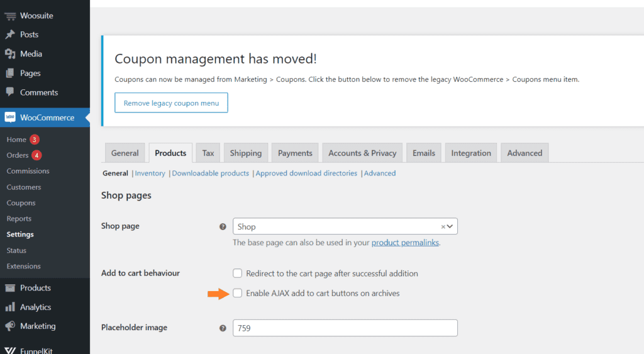Image resolution: width=644 pixels, height=354 pixels.
Task: Open the Analytics menu label
Action: click(x=36, y=307)
